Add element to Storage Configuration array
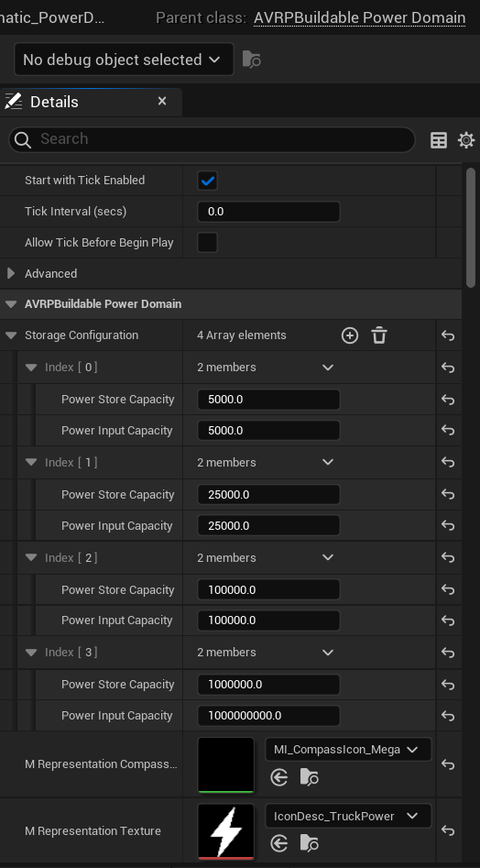480x868 pixels. 350,335
